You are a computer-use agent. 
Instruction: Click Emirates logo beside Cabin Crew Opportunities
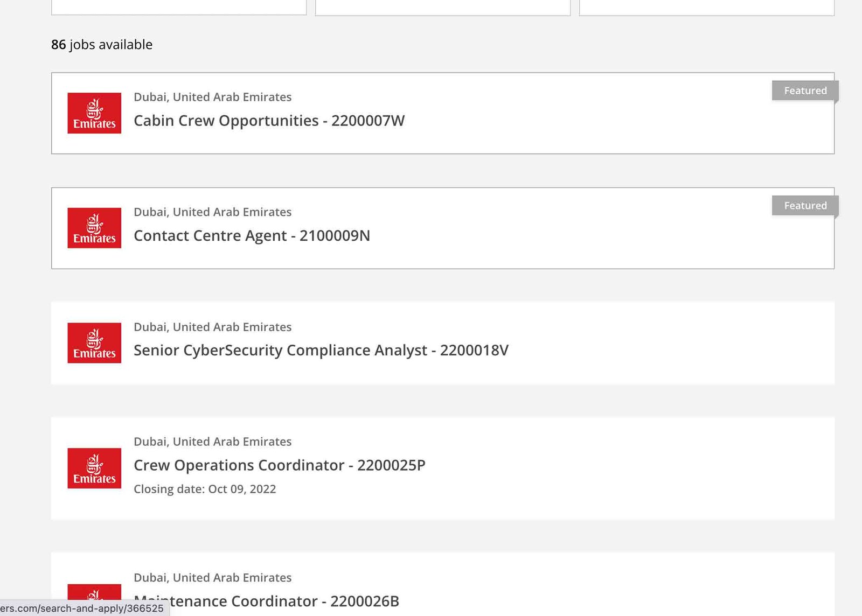94,113
